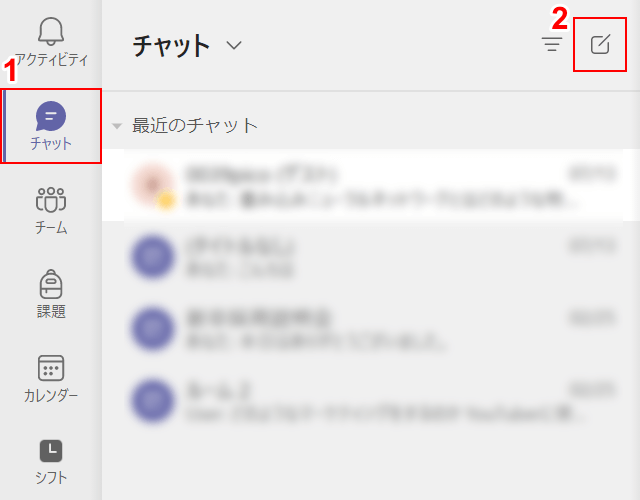Collapse the 最近のチャット section triangle
Image resolution: width=640 pixels, height=500 pixels.
(x=117, y=126)
